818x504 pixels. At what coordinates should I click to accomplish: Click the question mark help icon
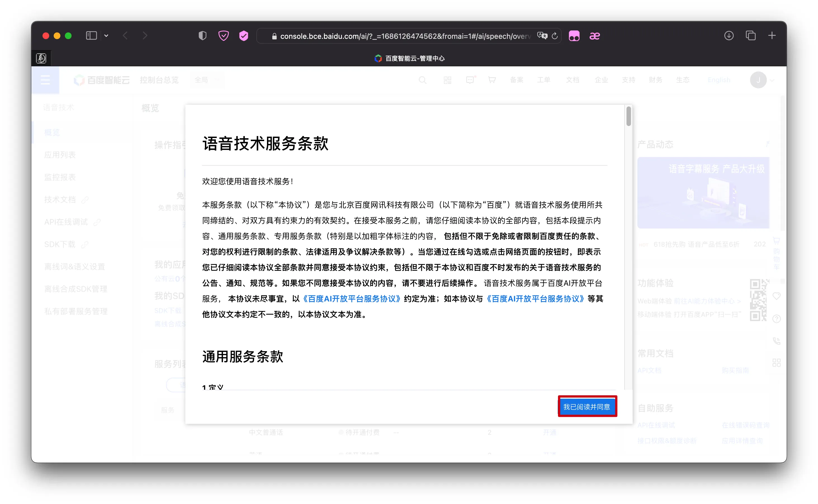point(776,319)
